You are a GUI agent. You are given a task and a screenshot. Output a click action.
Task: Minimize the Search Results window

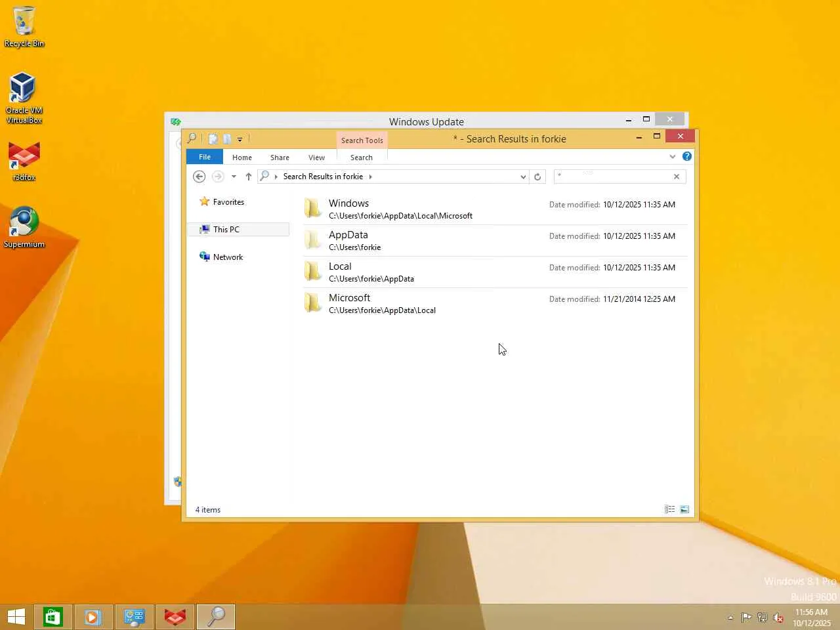[639, 136]
